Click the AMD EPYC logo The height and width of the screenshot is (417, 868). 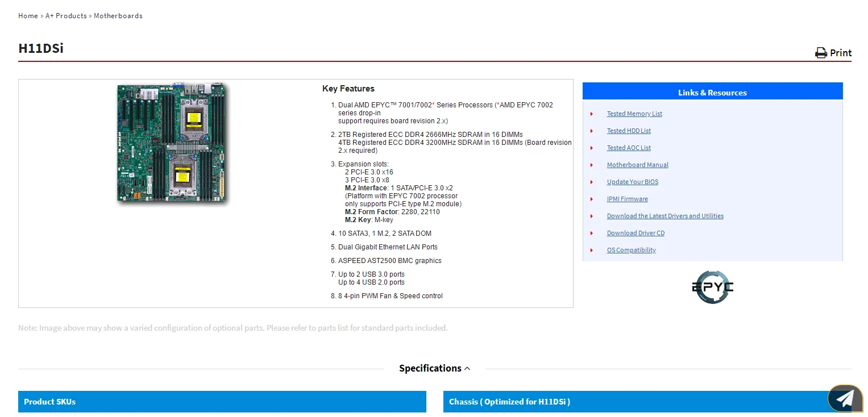point(712,287)
